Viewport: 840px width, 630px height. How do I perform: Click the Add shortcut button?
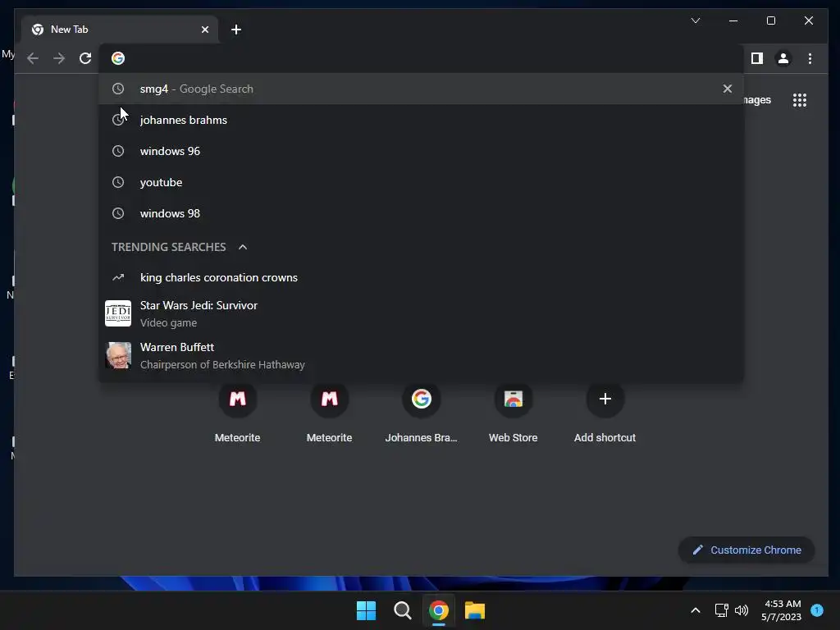pos(605,413)
